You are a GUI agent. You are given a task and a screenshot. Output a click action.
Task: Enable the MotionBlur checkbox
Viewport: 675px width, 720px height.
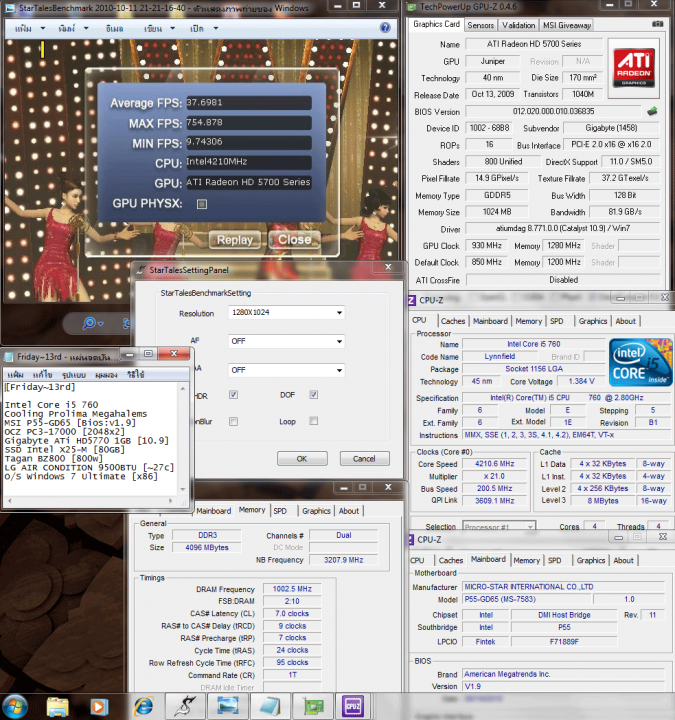233,421
